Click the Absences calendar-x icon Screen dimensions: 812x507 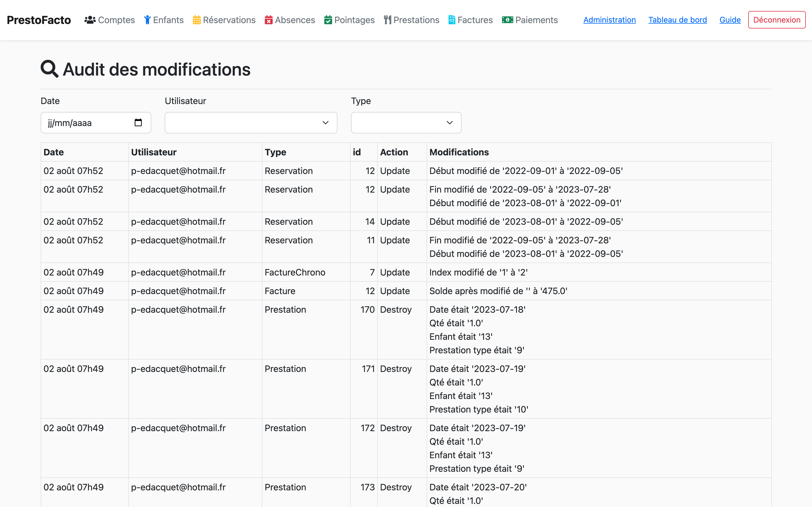[269, 20]
